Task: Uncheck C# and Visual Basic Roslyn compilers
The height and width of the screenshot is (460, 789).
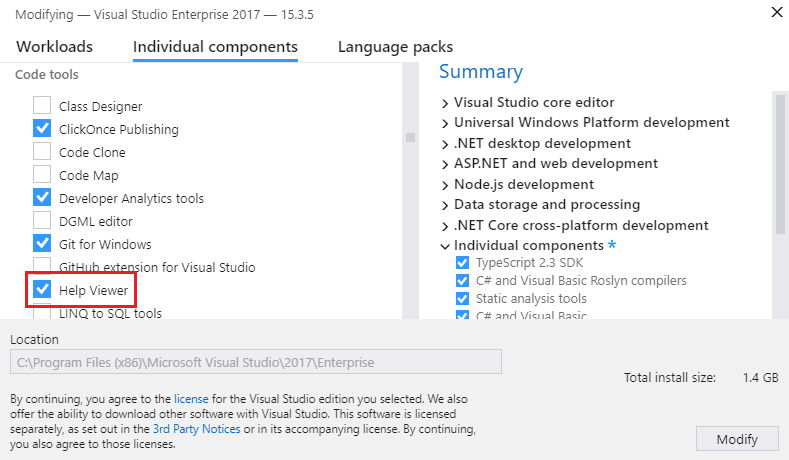Action: [462, 281]
